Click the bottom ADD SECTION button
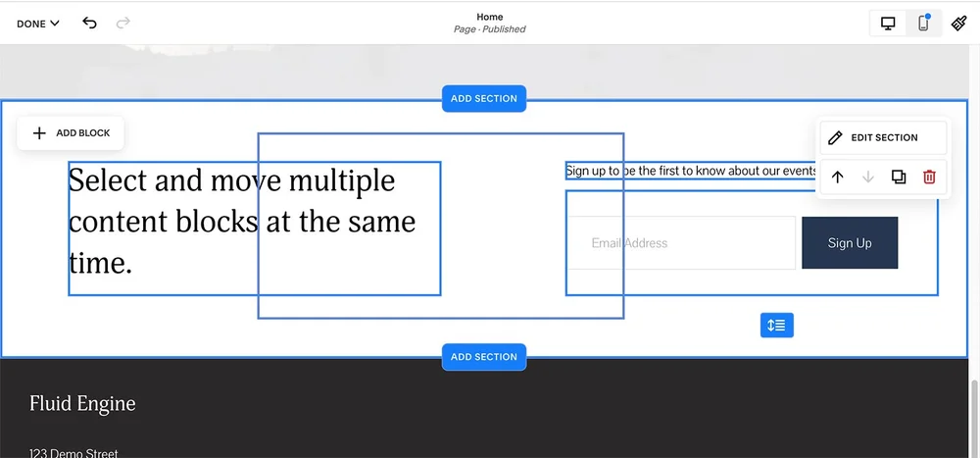This screenshot has height=458, width=980. (484, 357)
